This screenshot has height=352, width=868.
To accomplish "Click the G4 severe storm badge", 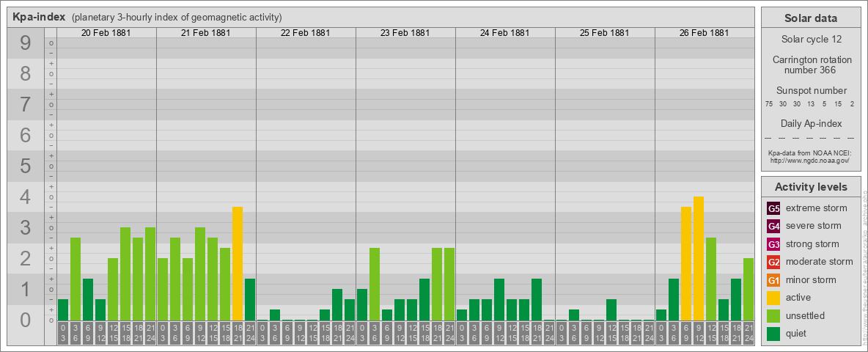I will 773,227.
